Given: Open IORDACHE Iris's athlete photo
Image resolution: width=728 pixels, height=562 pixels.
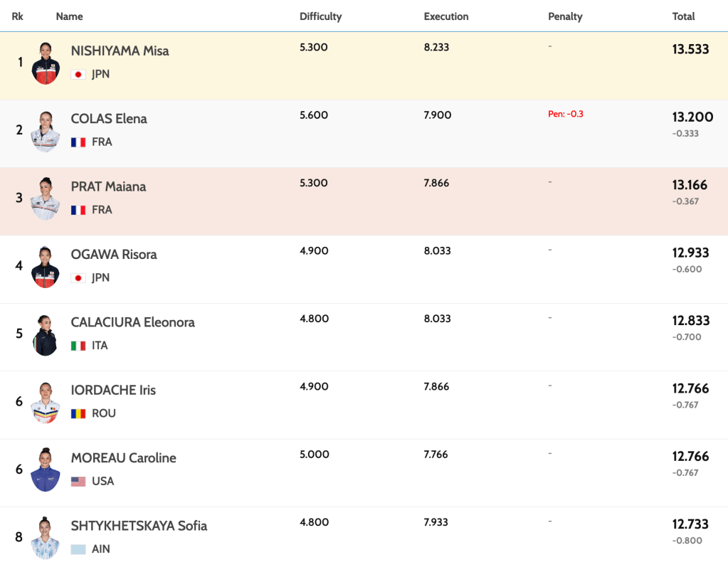Looking at the screenshot, I should [x=46, y=403].
